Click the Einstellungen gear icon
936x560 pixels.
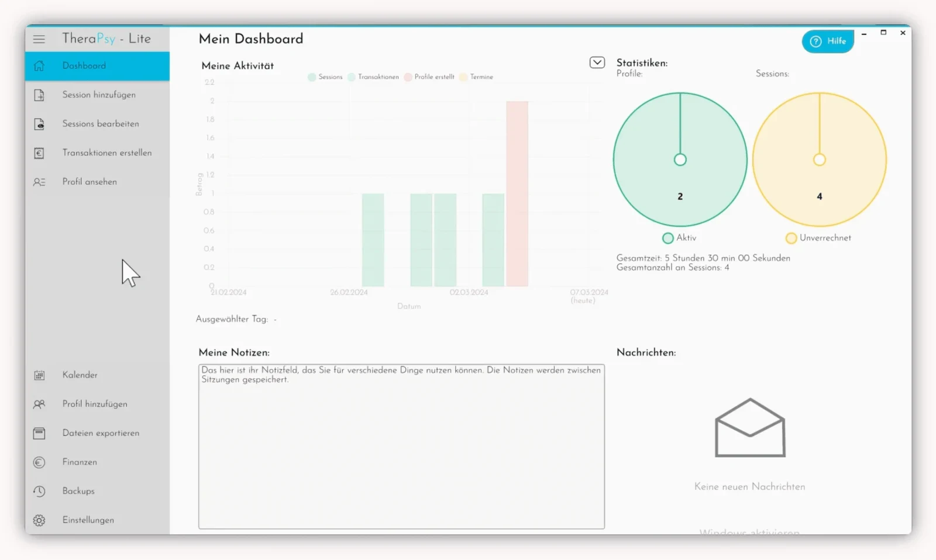pos(39,520)
